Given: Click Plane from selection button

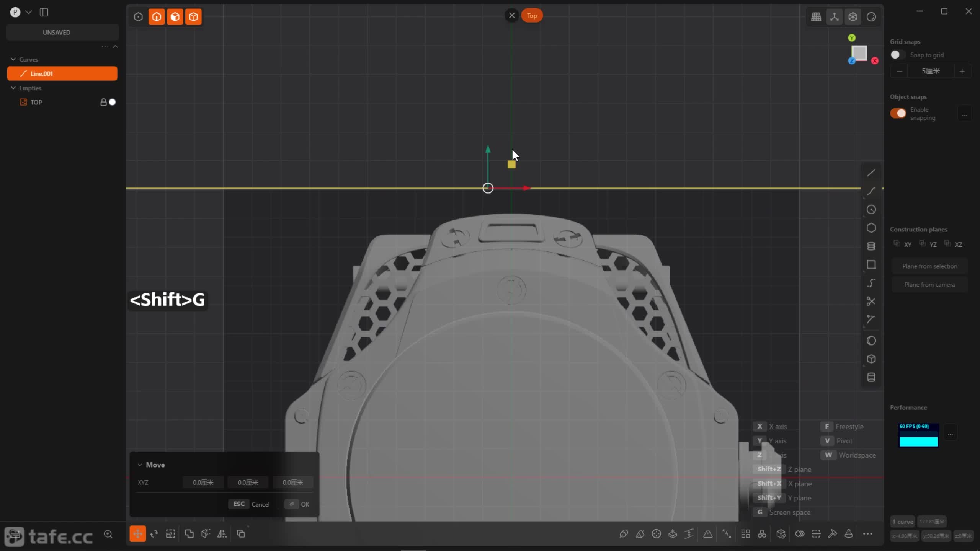Looking at the screenshot, I should (x=929, y=266).
